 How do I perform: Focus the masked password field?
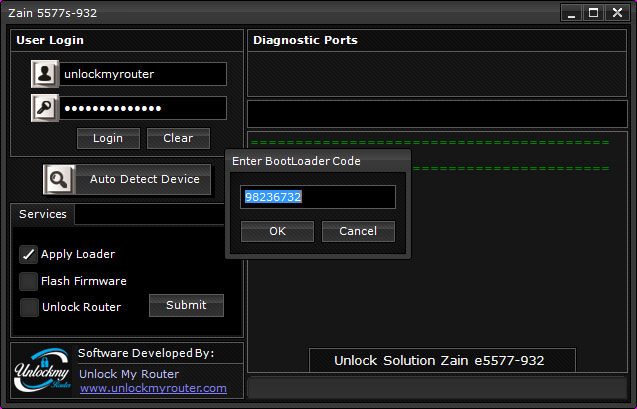143,108
